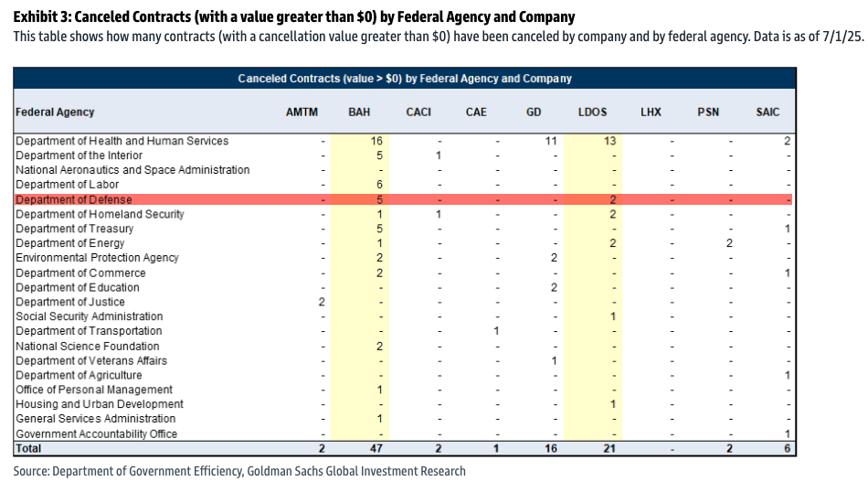Click the Total row label

(x=28, y=448)
